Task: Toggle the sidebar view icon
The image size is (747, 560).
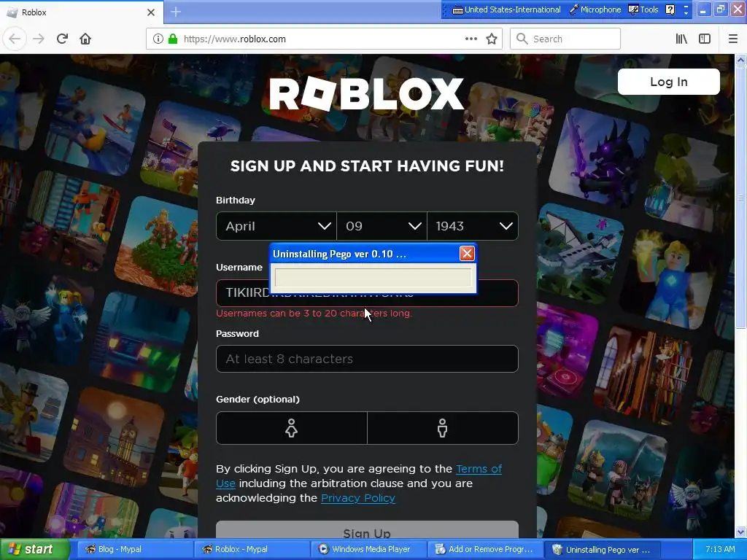Action: [x=705, y=39]
